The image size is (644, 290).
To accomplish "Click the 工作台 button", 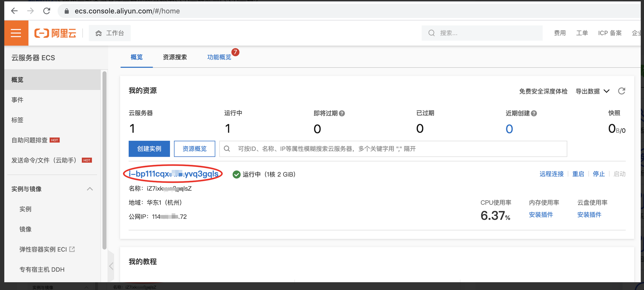I will tap(110, 33).
